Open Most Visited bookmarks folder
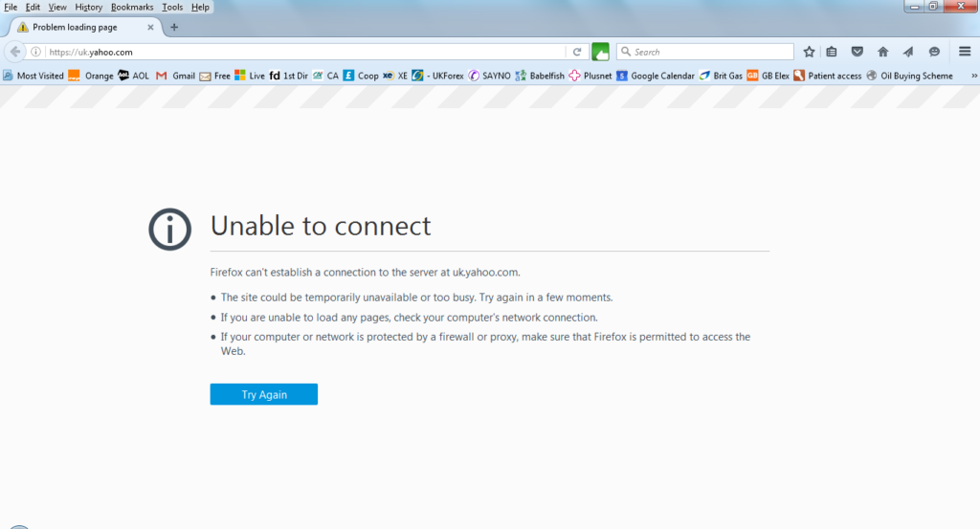 (x=33, y=76)
